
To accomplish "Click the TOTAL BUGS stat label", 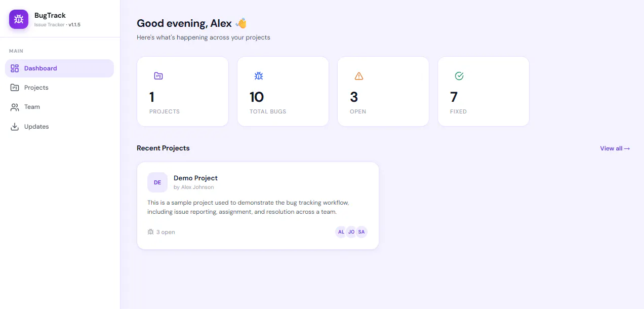I will click(x=268, y=111).
